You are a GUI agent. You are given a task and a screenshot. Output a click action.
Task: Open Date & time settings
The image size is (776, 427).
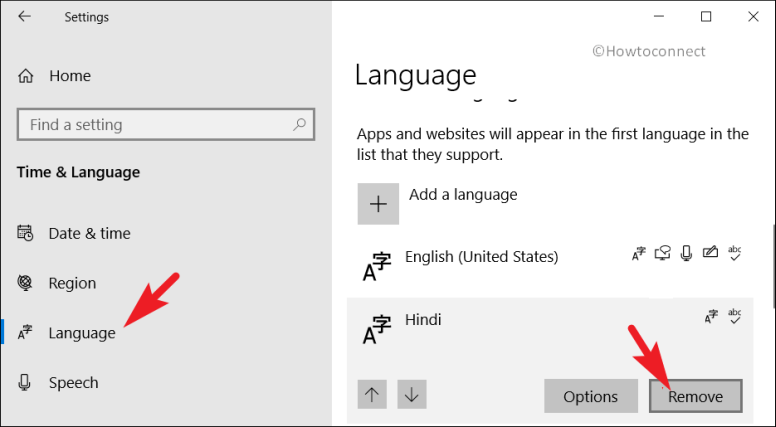[89, 233]
